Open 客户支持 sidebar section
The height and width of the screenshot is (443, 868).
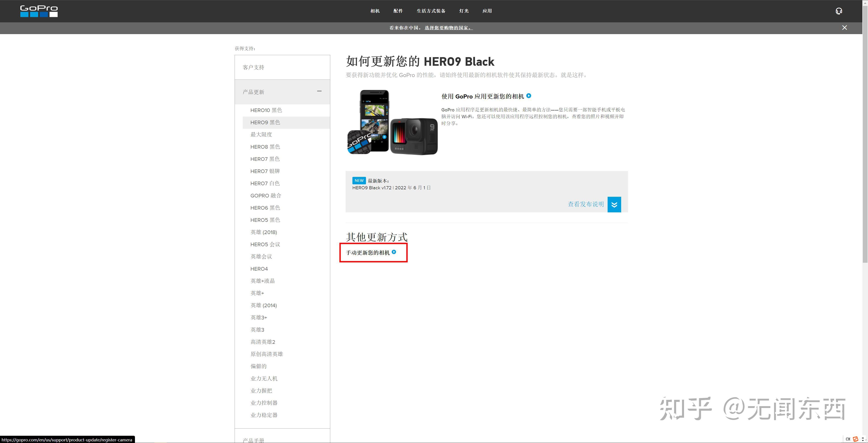tap(253, 67)
